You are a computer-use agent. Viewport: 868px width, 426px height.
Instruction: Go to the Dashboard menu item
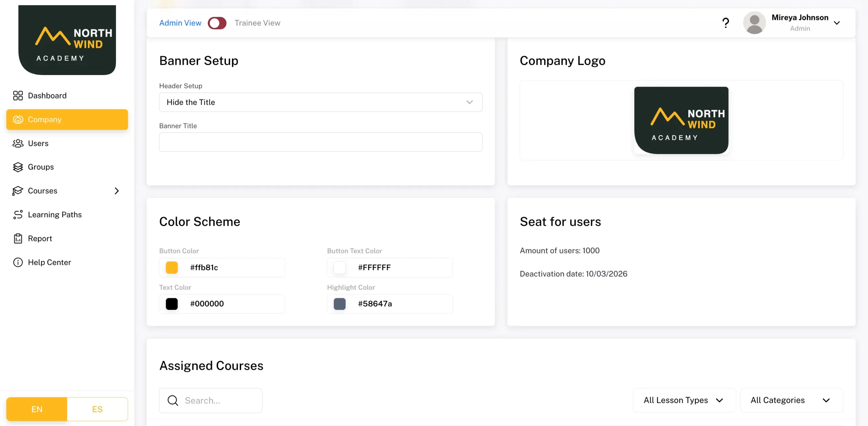tap(67, 96)
